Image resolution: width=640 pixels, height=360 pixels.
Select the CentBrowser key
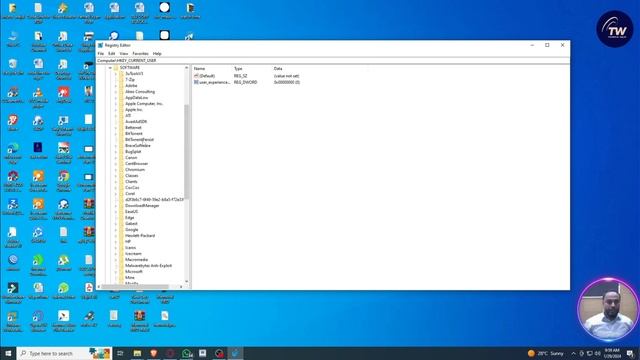[x=136, y=164]
